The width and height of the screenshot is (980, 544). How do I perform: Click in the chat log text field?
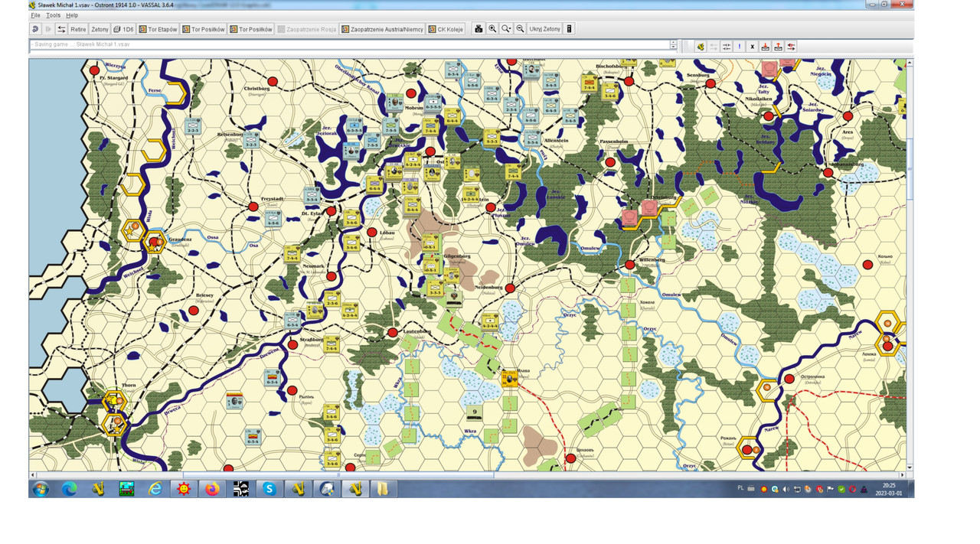coord(349,44)
